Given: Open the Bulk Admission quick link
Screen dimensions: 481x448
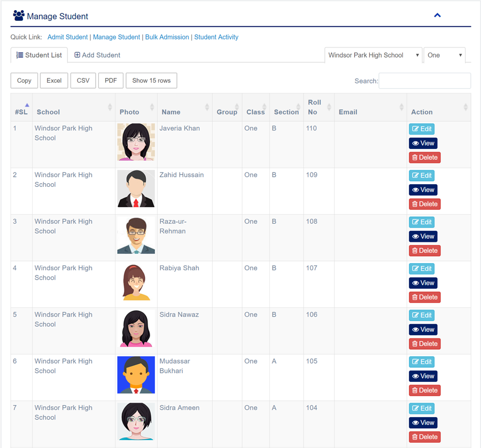Looking at the screenshot, I should [167, 37].
